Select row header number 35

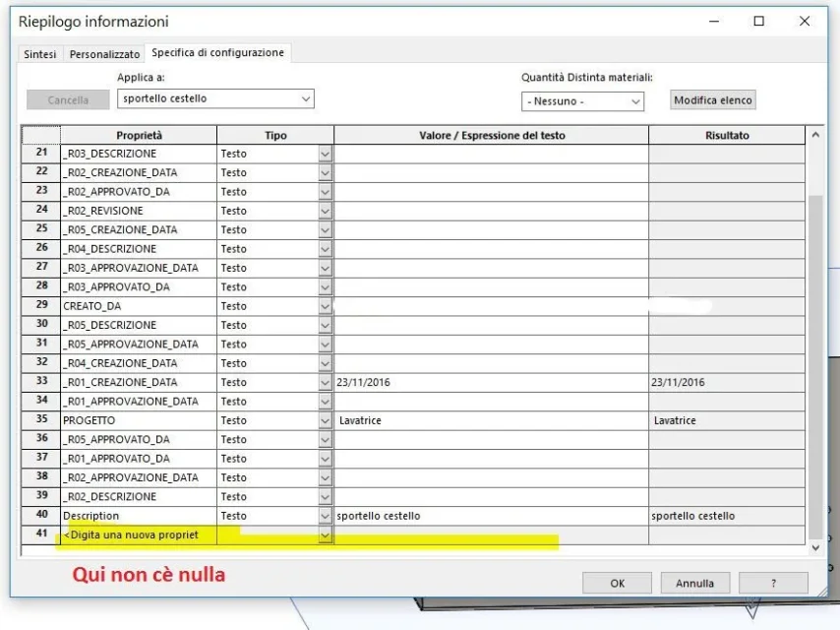pos(41,419)
